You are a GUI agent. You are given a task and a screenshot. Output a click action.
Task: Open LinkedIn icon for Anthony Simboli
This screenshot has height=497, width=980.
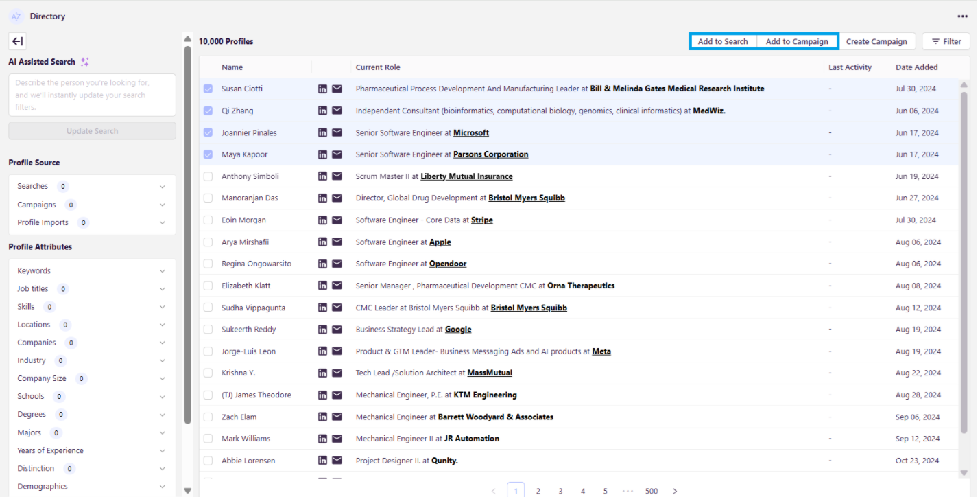coord(322,176)
